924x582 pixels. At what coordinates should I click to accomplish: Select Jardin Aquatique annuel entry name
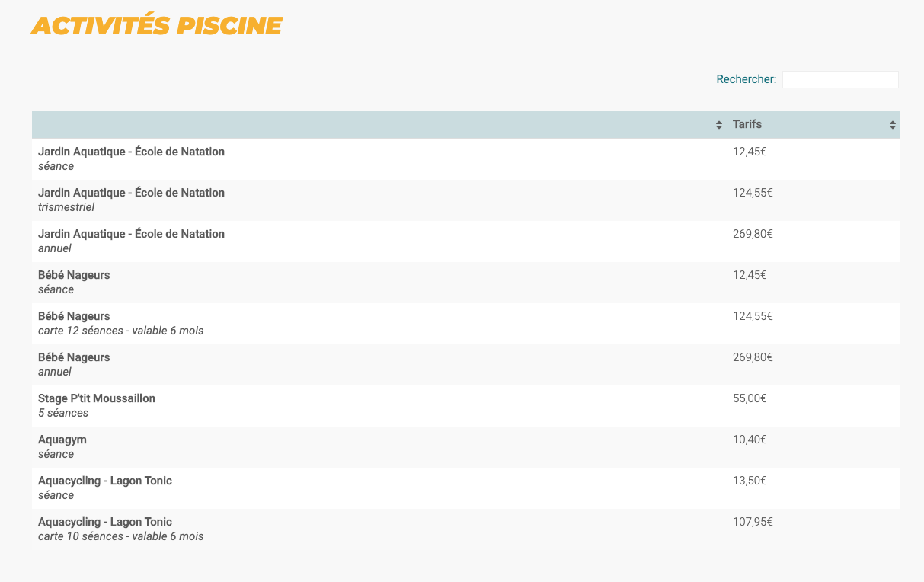[131, 234]
